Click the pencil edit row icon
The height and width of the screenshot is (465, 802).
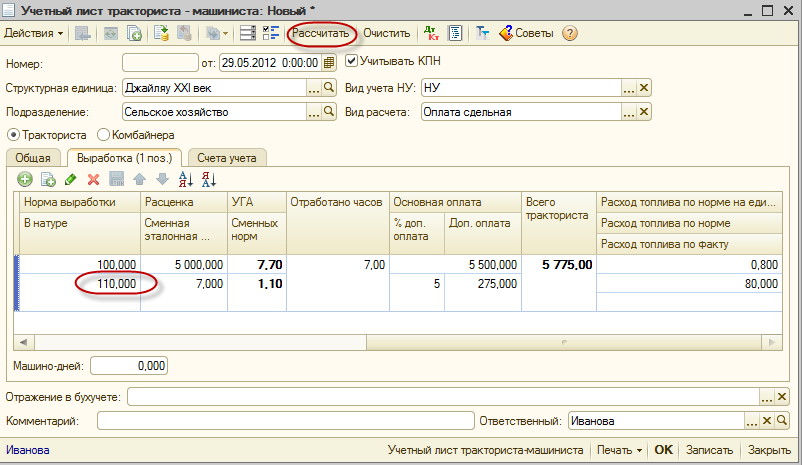pos(70,179)
